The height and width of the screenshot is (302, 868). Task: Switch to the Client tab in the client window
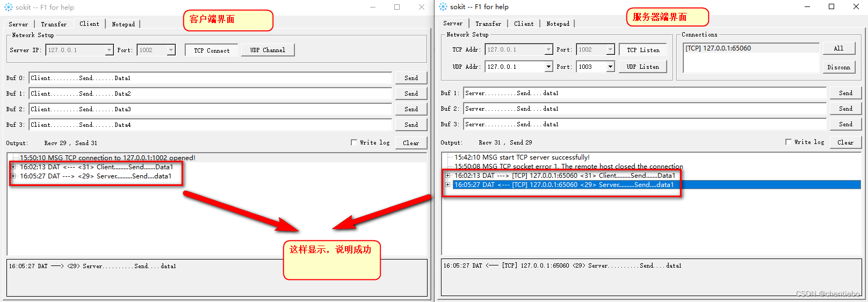coord(89,24)
